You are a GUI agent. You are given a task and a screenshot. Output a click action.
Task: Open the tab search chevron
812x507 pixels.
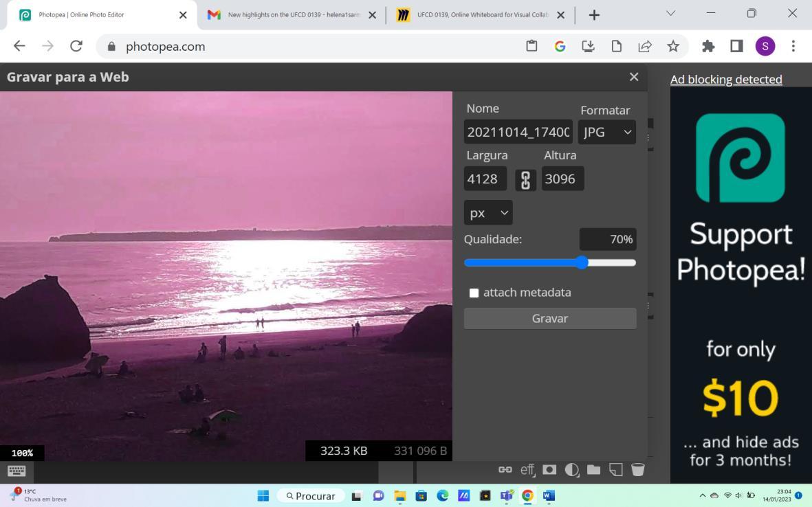click(x=670, y=14)
